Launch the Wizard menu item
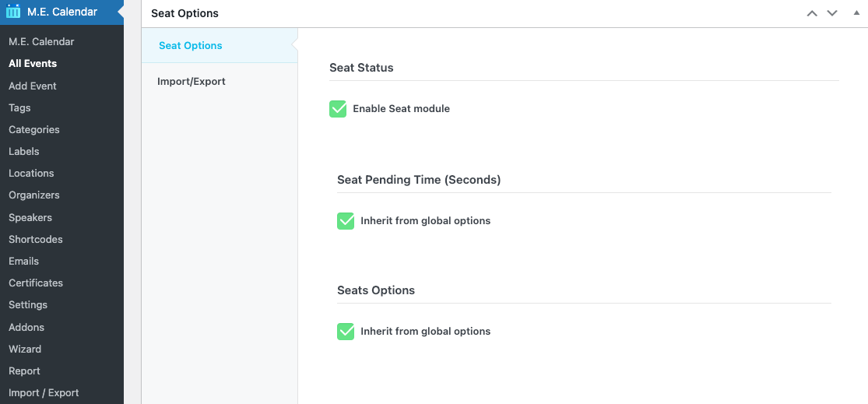Viewport: 868px width, 404px height. pos(25,350)
